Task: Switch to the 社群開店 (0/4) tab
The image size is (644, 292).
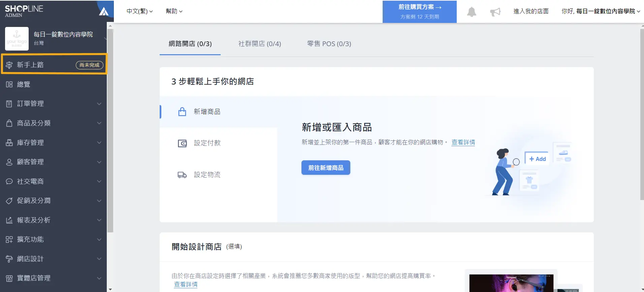Action: tap(260, 44)
